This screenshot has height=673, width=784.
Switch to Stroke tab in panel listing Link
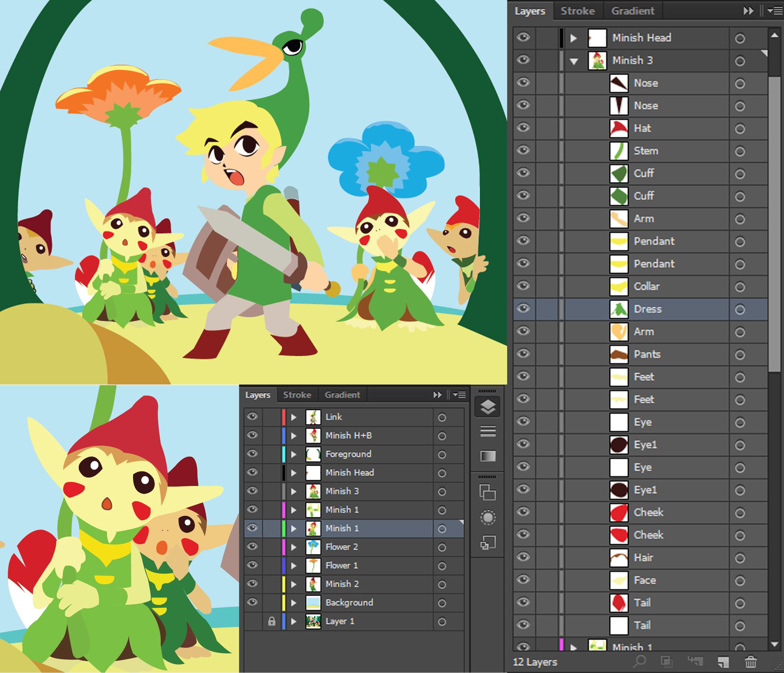pyautogui.click(x=297, y=394)
